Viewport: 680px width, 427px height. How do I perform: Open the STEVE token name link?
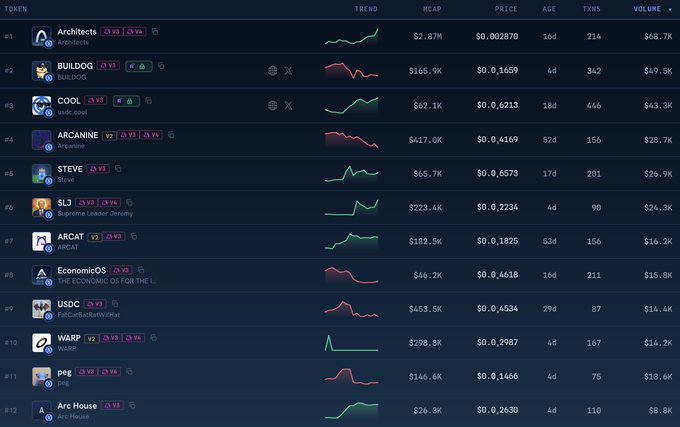pos(70,169)
